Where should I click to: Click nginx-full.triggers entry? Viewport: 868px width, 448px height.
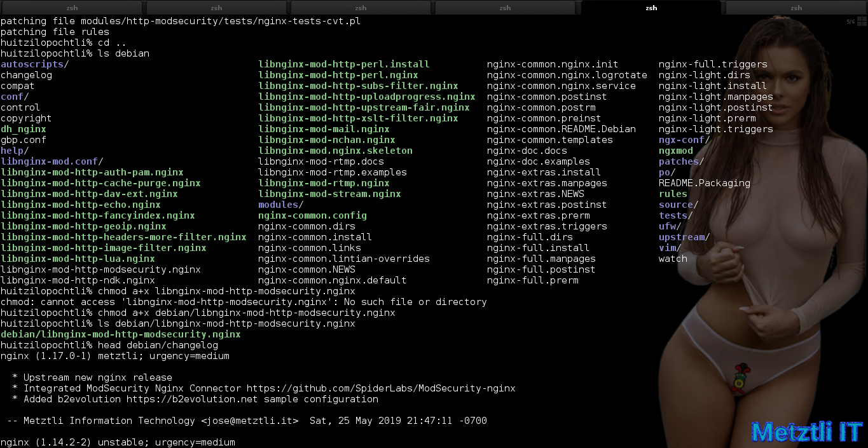pos(713,64)
